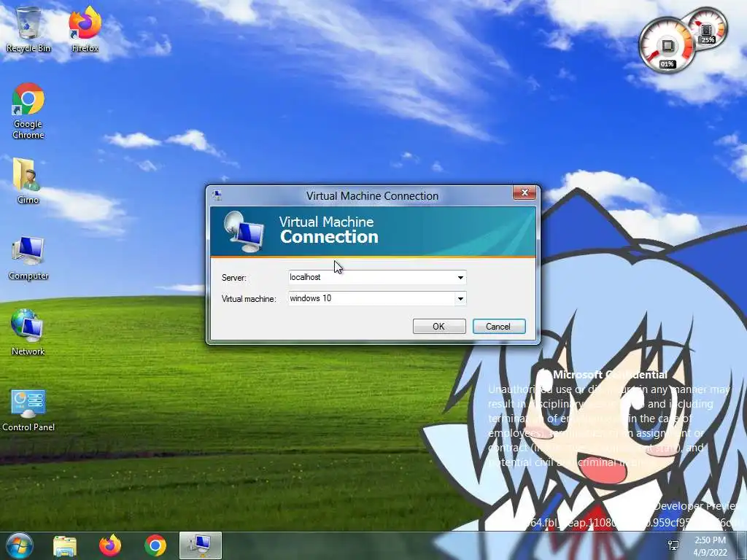The image size is (747, 560).
Task: Expand the Server dropdown arrow
Action: pos(460,278)
